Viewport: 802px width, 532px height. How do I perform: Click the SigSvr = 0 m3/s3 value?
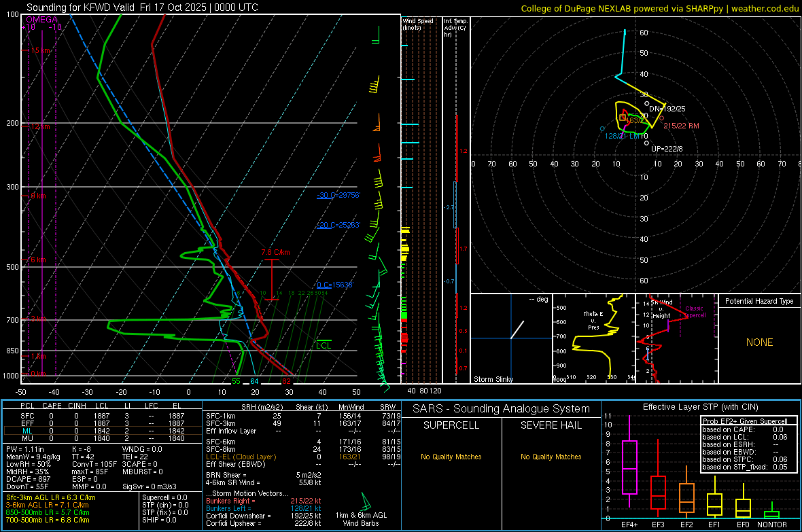click(x=150, y=487)
